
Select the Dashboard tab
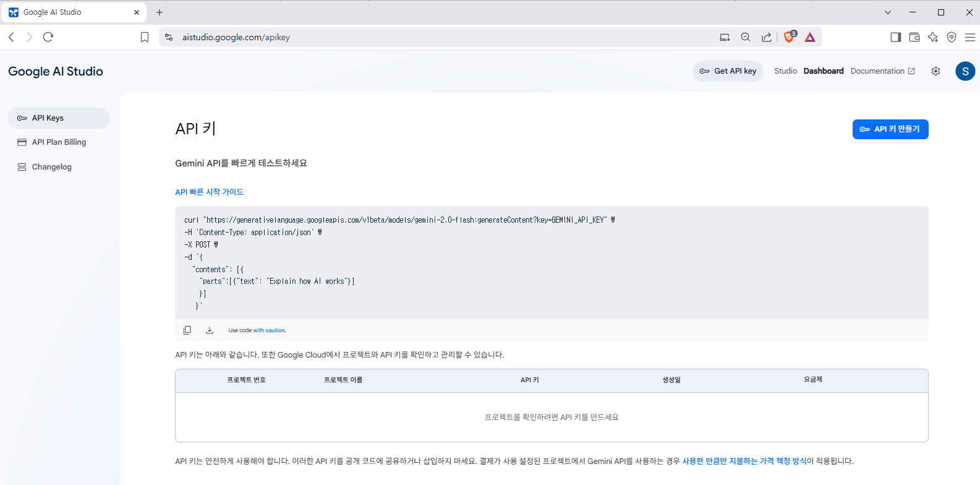[x=824, y=71]
